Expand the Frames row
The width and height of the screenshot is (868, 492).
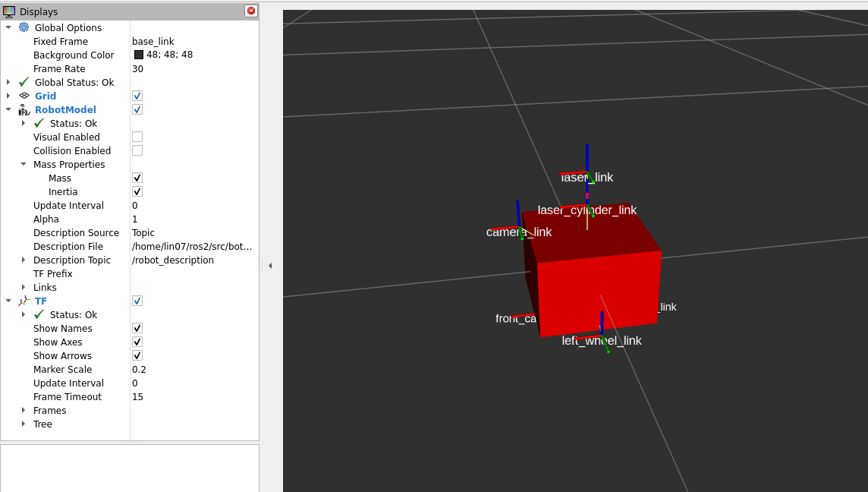point(24,410)
